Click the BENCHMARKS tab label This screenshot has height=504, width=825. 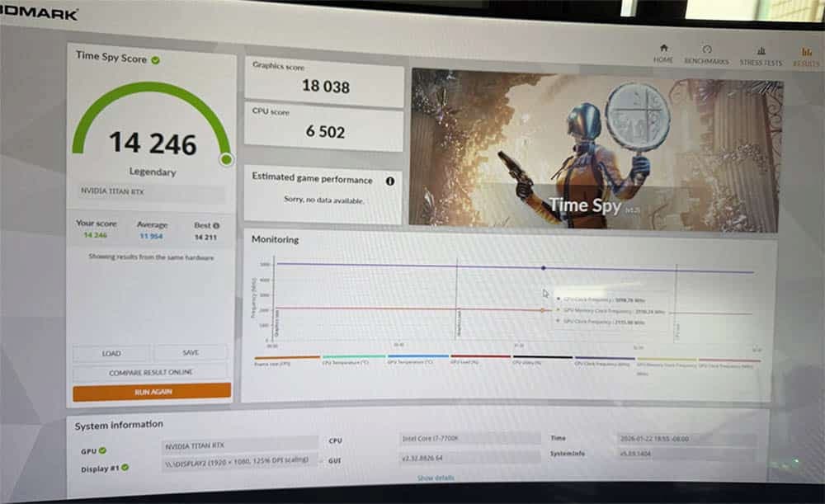pyautogui.click(x=706, y=61)
